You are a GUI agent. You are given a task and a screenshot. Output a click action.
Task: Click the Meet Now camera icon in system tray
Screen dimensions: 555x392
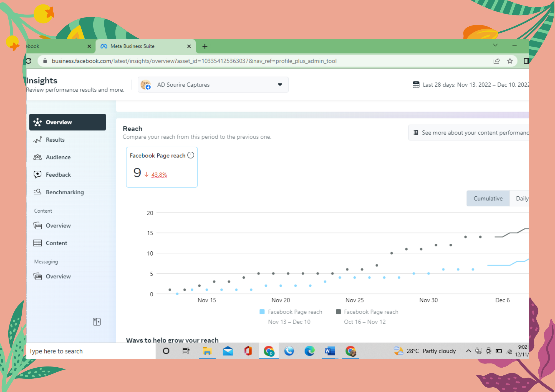click(489, 351)
